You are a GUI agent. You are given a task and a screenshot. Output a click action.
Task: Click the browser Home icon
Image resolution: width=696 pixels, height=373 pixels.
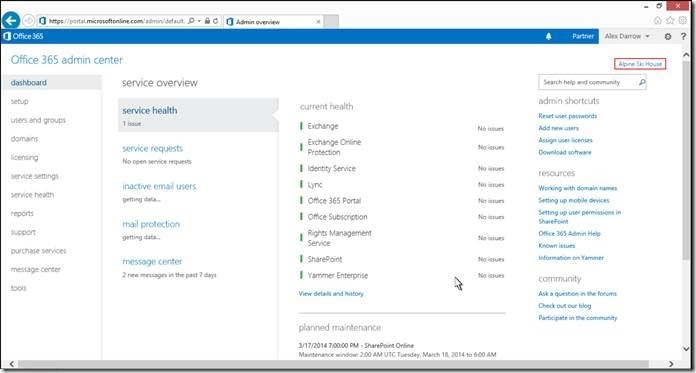pyautogui.click(x=658, y=20)
